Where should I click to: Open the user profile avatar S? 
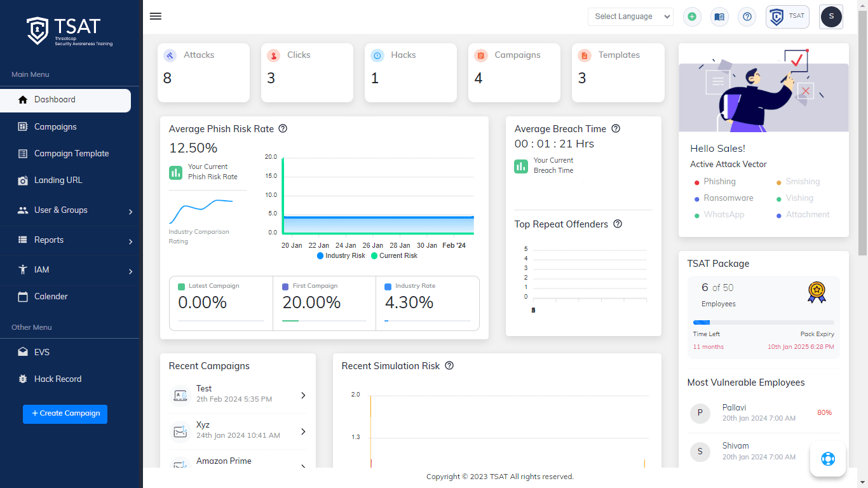[831, 17]
